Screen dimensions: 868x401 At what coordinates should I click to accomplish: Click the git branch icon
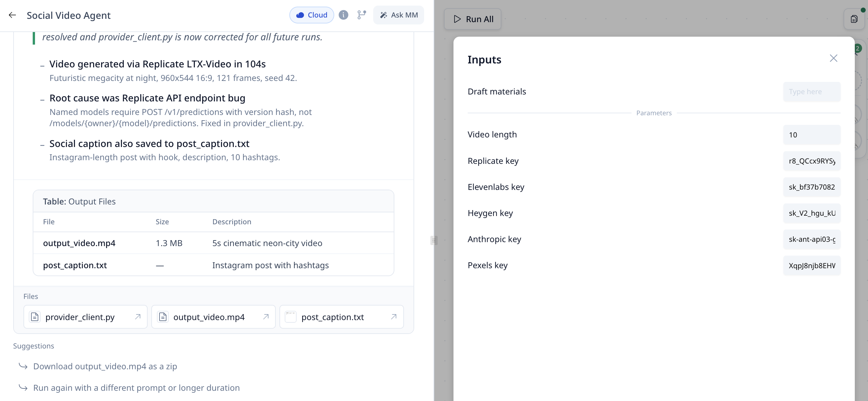pos(361,15)
